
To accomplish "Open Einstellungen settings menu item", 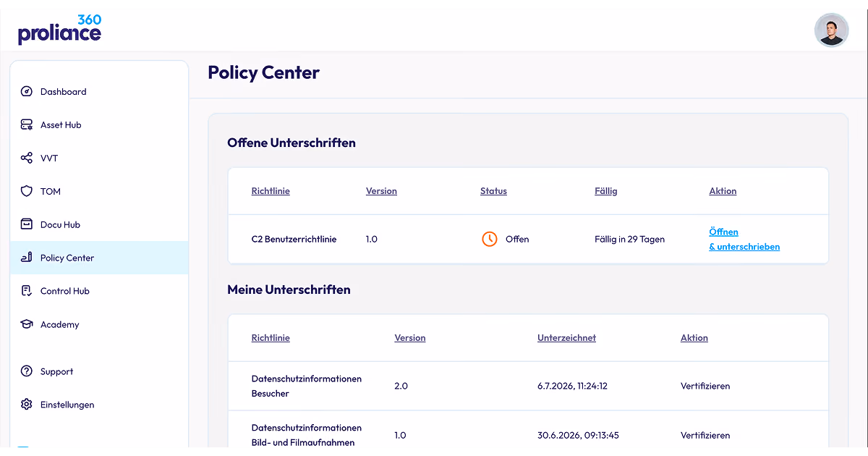I will coord(99,405).
